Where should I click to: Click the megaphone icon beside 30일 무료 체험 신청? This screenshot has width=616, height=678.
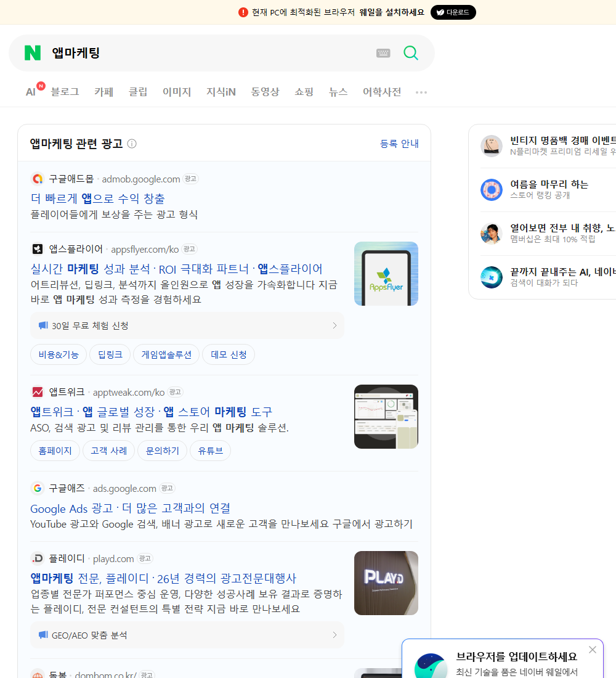coord(43,325)
